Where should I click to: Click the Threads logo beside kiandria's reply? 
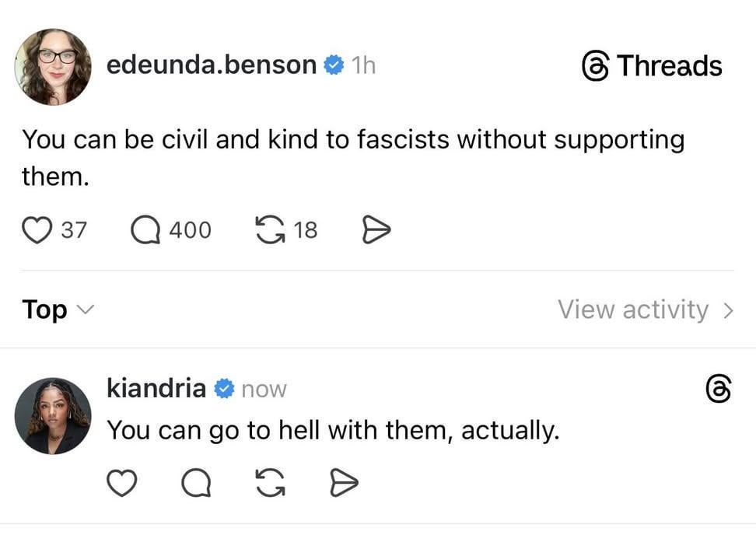point(717,389)
